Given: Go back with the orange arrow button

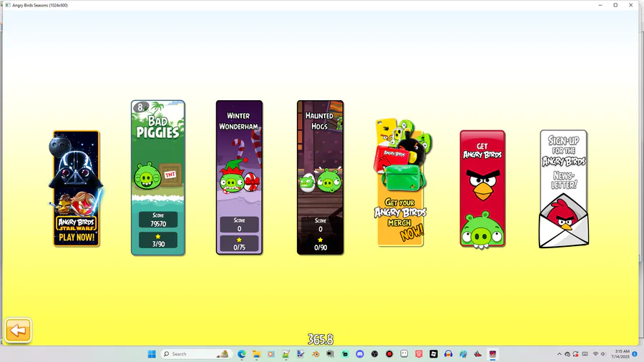Looking at the screenshot, I should (x=18, y=330).
